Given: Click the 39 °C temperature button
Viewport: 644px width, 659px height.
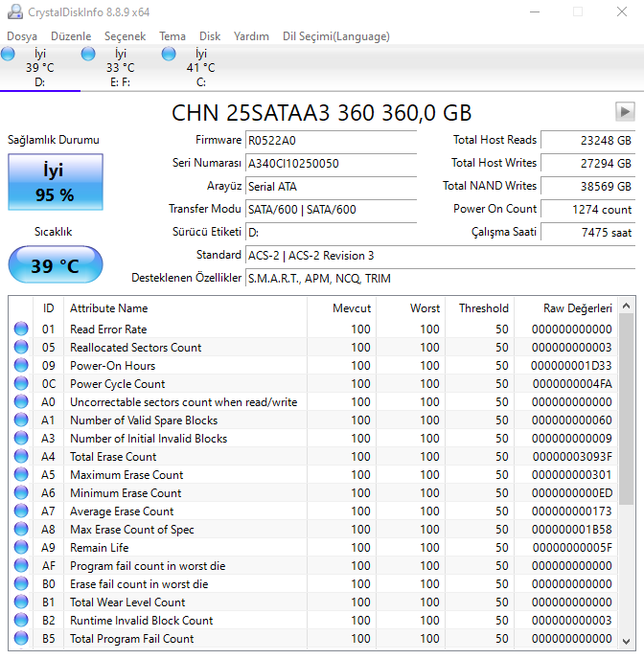Looking at the screenshot, I should click(x=54, y=265).
